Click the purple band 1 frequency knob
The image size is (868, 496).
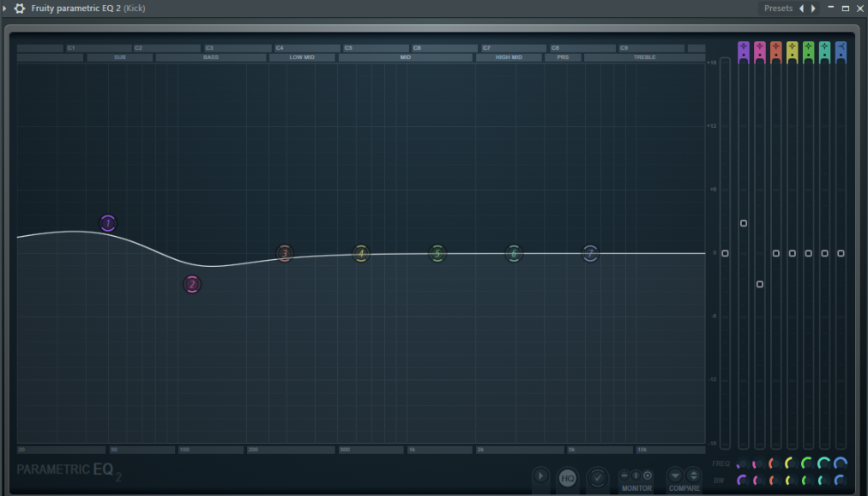tap(743, 464)
